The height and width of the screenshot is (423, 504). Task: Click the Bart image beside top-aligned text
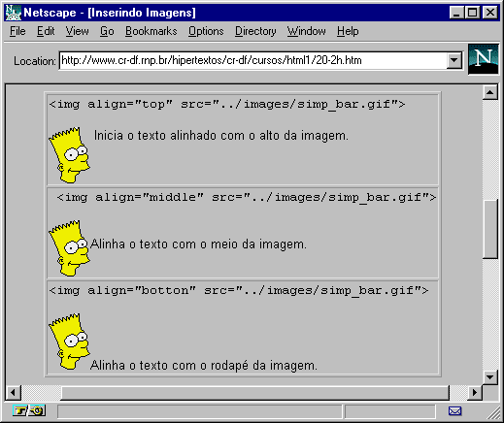click(x=69, y=155)
